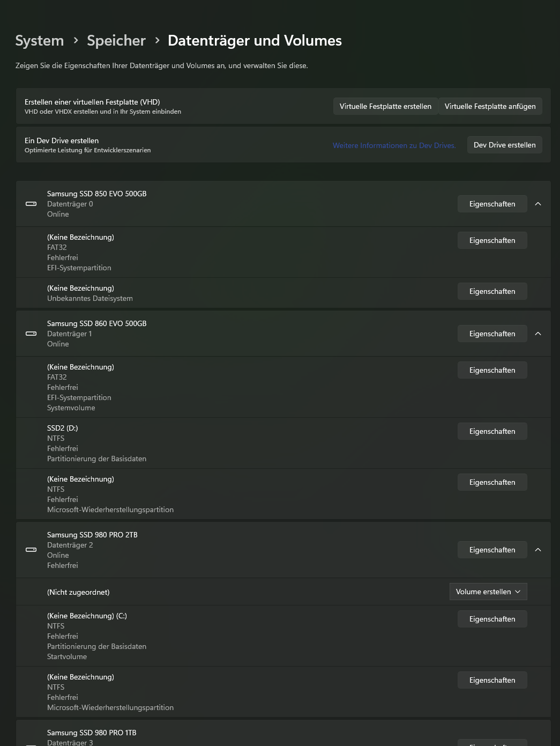The width and height of the screenshot is (560, 746).
Task: Collapse the Samsung SSD 980 PRO 2TB section
Action: (x=538, y=550)
